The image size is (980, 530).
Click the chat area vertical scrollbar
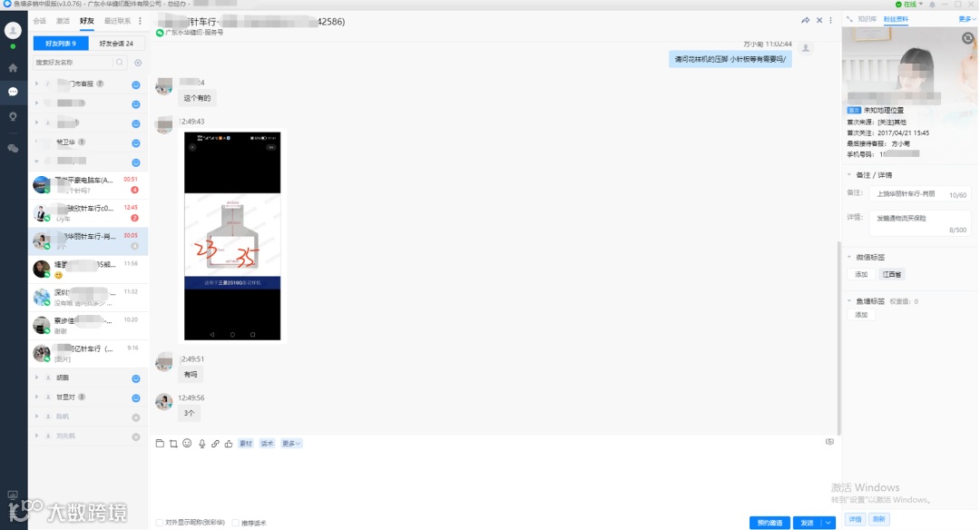(x=838, y=338)
